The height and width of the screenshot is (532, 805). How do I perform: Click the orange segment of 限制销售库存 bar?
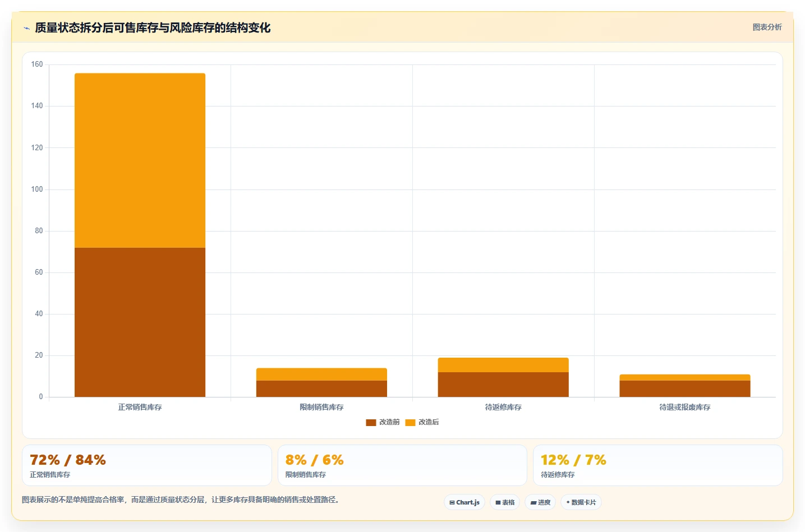point(321,374)
